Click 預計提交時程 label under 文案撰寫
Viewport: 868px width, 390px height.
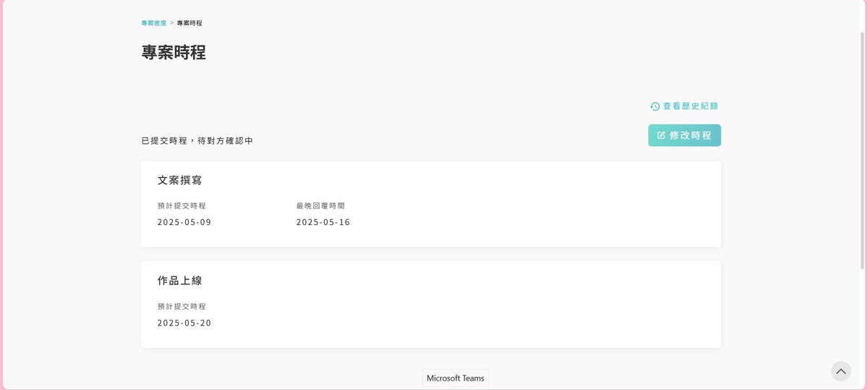(x=182, y=205)
